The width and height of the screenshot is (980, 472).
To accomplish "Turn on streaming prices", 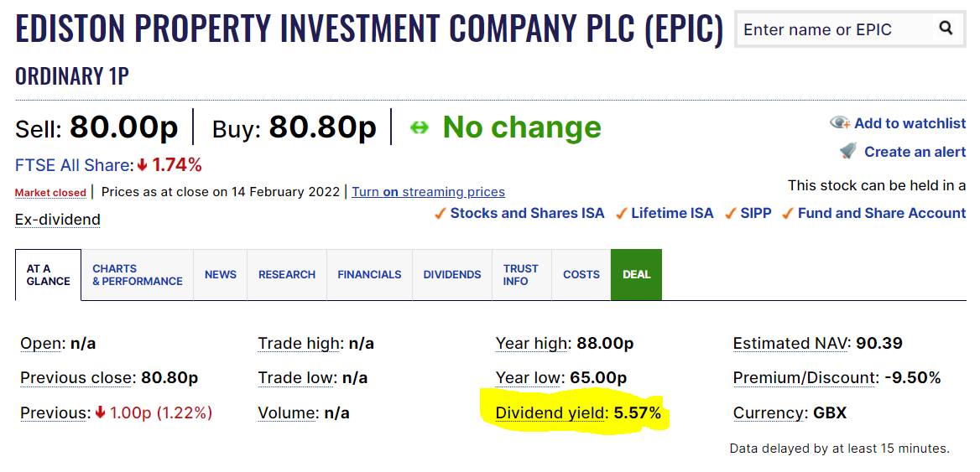I will coord(428,192).
